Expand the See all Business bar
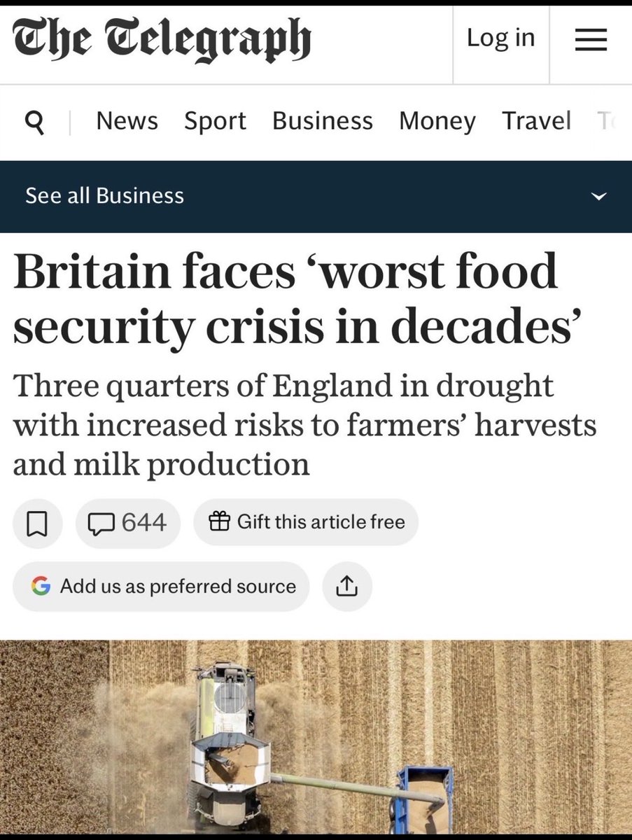This screenshot has width=632, height=840. (316, 197)
